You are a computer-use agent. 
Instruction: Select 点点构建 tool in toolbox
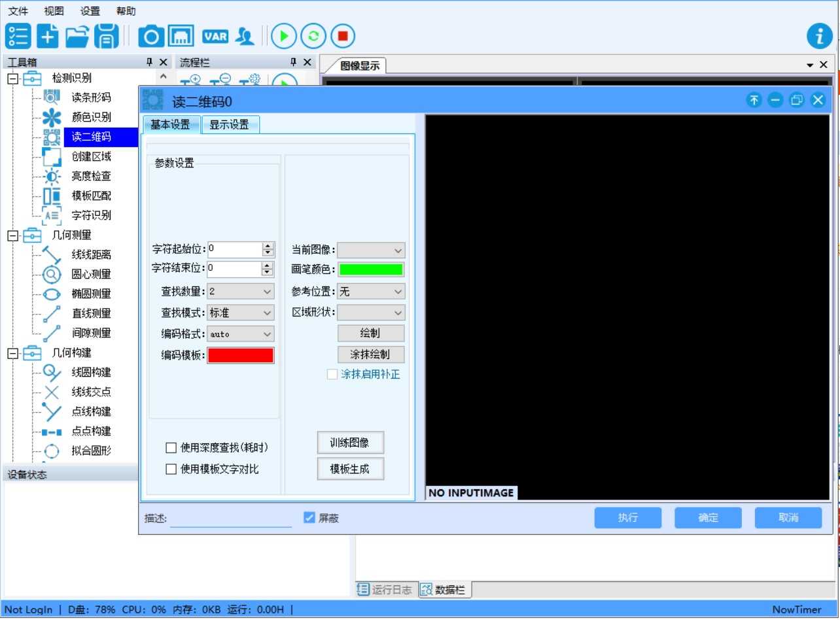pos(91,431)
